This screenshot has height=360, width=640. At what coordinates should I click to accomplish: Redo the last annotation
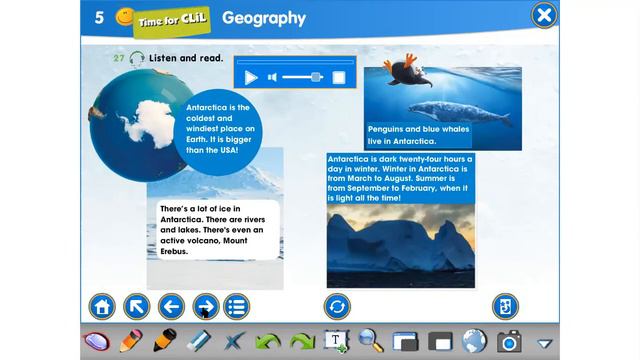coord(302,342)
